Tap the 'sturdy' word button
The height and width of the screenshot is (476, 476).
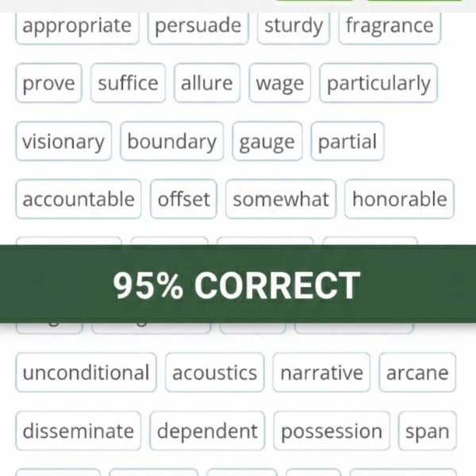tap(294, 25)
